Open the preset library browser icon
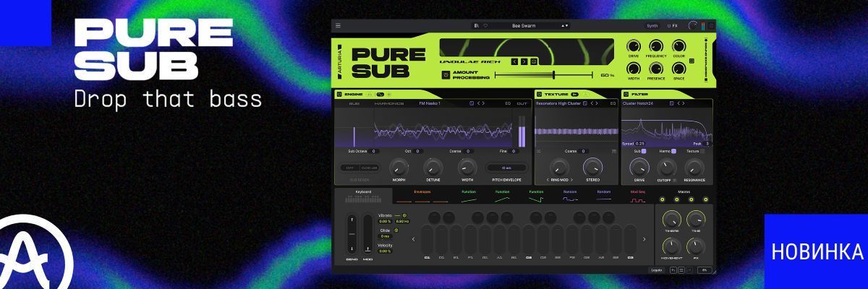Image resolution: width=868 pixels, height=289 pixels. (x=477, y=25)
